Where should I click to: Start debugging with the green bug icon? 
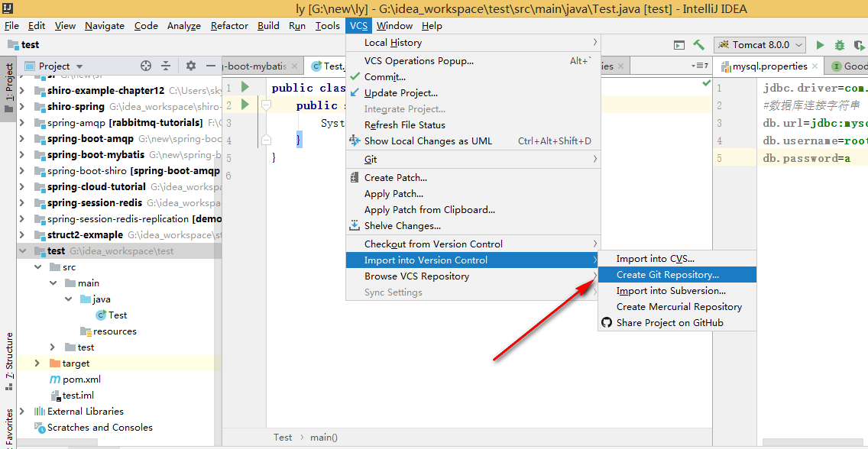tap(840, 45)
